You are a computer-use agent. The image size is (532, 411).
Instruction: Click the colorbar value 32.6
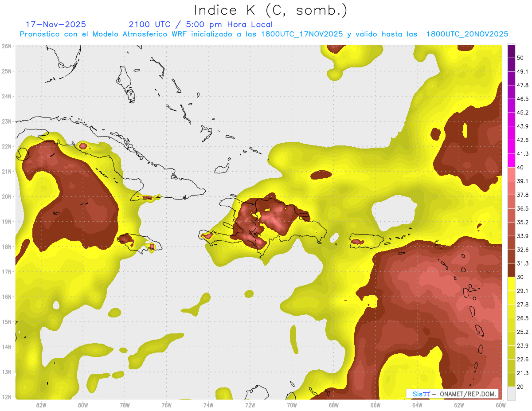click(x=523, y=250)
